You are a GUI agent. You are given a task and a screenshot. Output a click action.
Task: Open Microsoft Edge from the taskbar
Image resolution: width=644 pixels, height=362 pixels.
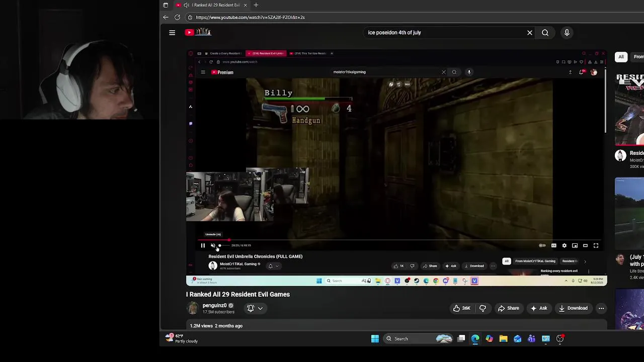point(475,339)
